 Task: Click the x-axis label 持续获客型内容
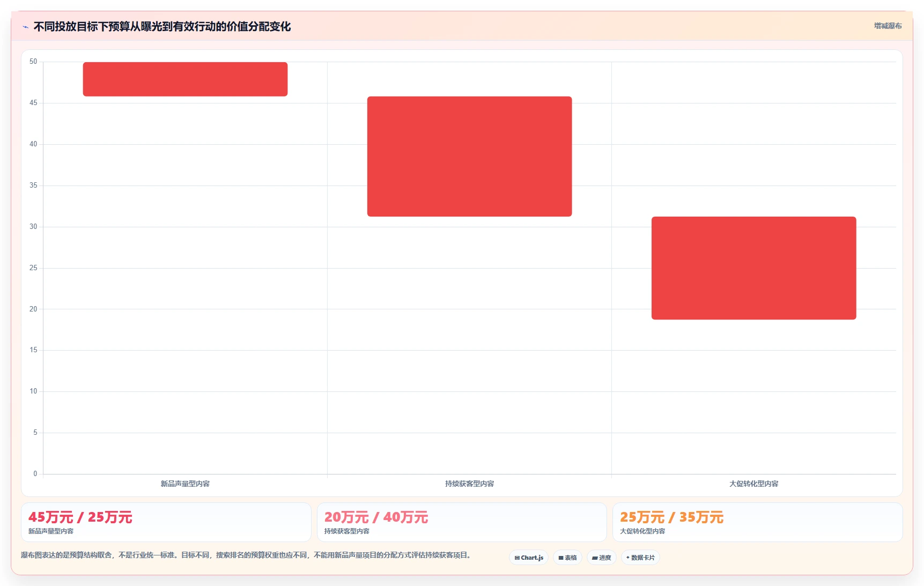469,484
